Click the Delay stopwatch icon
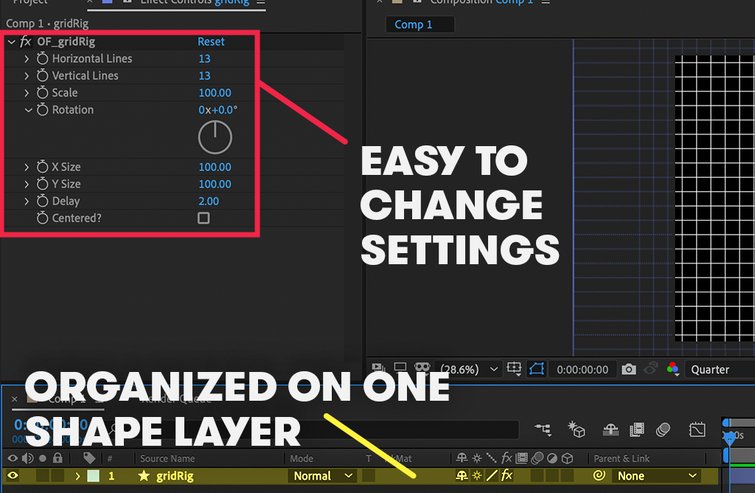Viewport: 755px width, 493px height. coord(42,201)
